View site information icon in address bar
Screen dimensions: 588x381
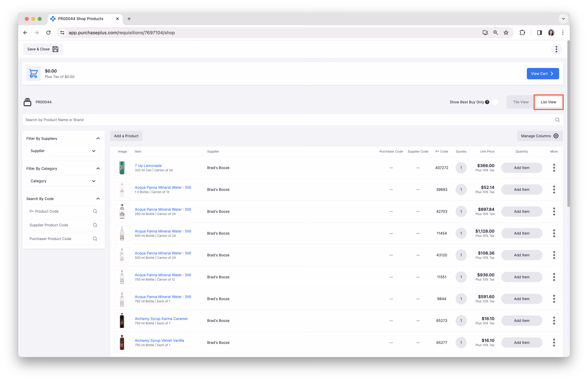point(62,33)
